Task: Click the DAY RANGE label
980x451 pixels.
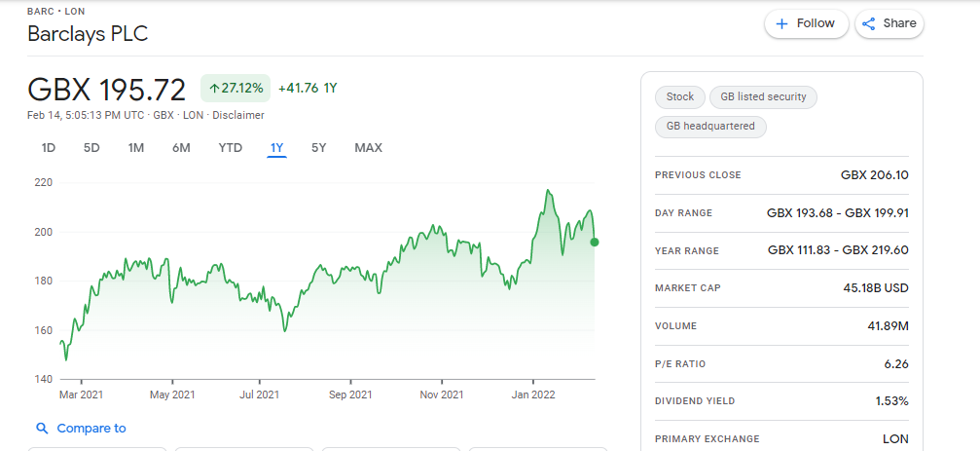Action: click(684, 213)
